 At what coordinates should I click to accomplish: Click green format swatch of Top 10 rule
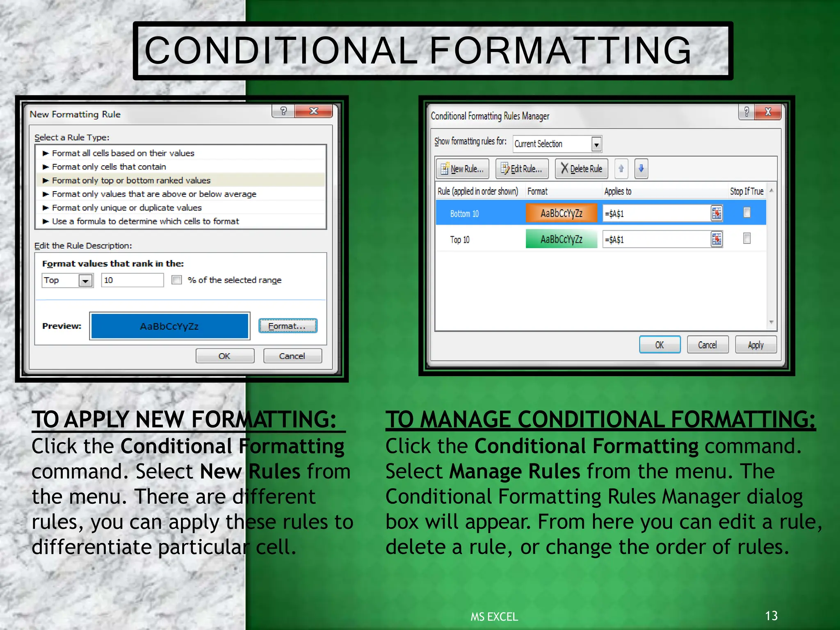pyautogui.click(x=562, y=239)
